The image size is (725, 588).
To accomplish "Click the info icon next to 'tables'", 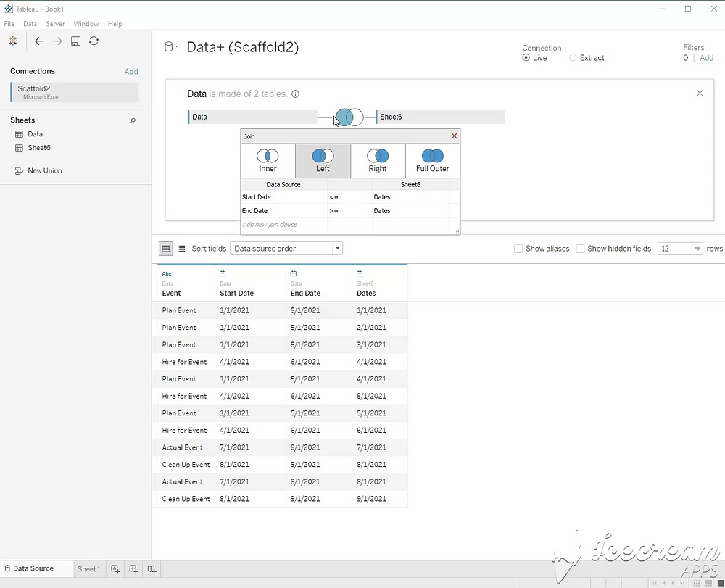I will coord(296,94).
